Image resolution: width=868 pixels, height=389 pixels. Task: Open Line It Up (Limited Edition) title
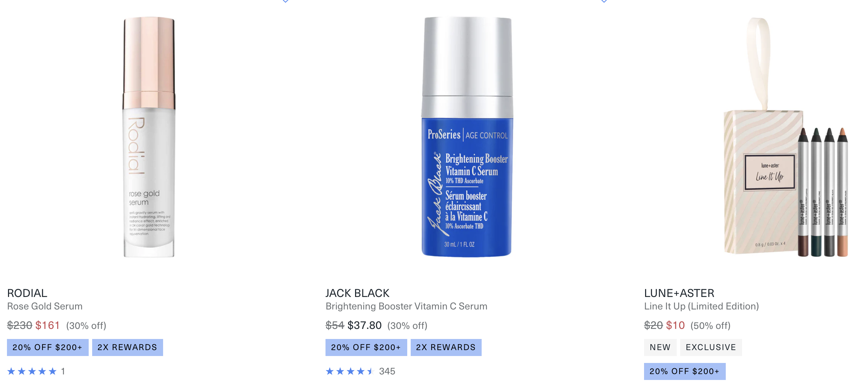click(x=701, y=306)
